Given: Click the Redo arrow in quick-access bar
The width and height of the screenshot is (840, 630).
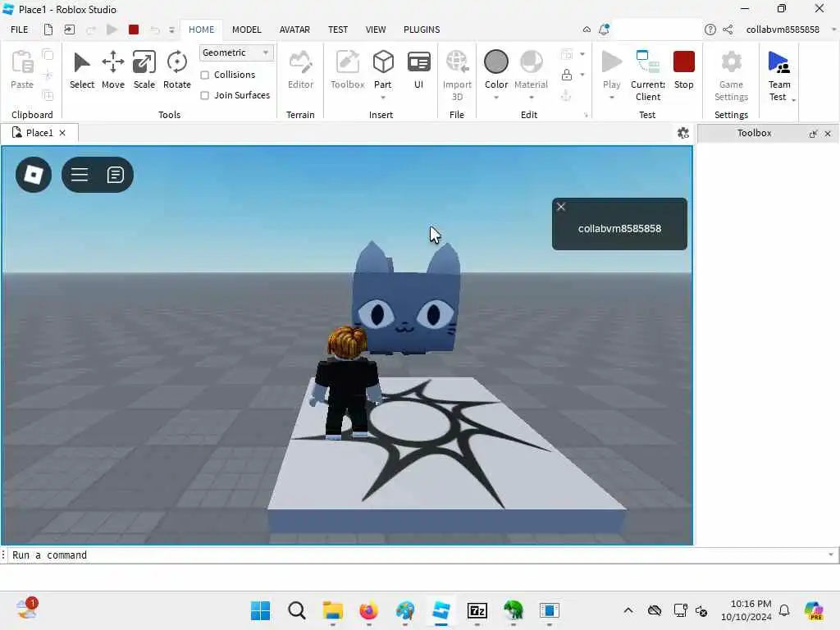Looking at the screenshot, I should 91,30.
